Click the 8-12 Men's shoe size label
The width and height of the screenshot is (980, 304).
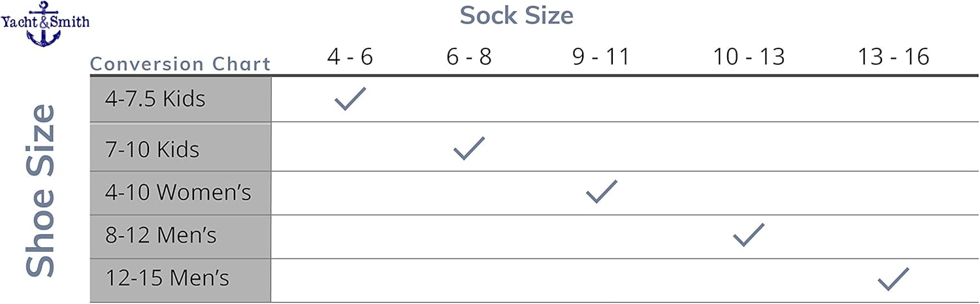[x=161, y=235]
